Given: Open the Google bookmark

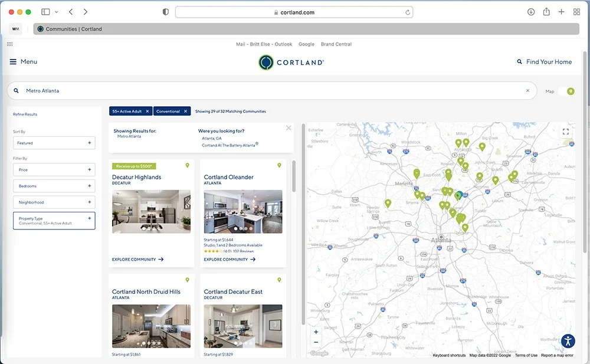Looking at the screenshot, I should tap(306, 44).
